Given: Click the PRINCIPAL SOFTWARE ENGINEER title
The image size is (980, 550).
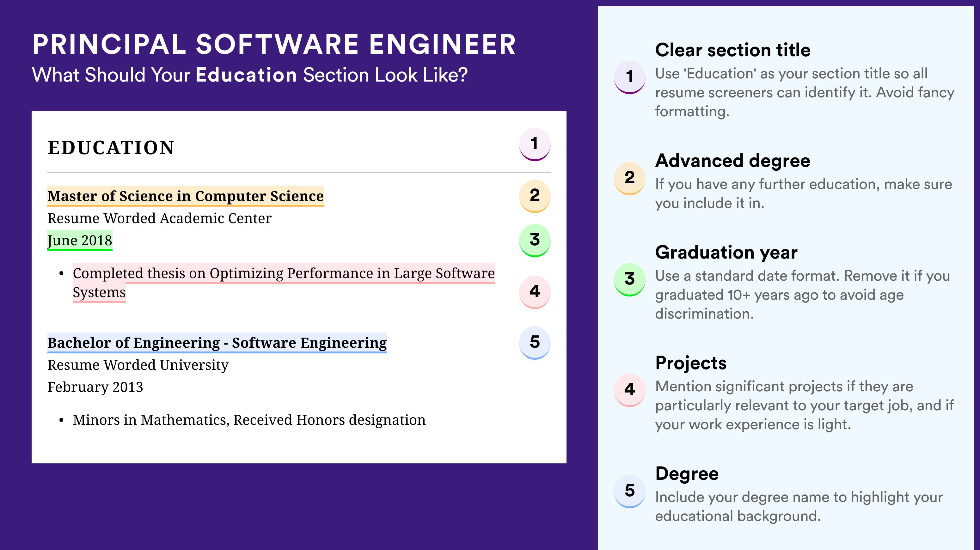Looking at the screenshot, I should click(274, 44).
